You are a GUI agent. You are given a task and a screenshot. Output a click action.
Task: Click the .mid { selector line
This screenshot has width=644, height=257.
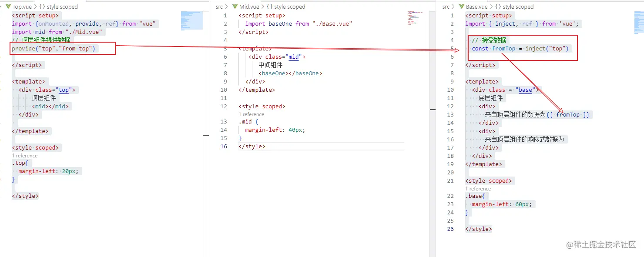click(248, 121)
